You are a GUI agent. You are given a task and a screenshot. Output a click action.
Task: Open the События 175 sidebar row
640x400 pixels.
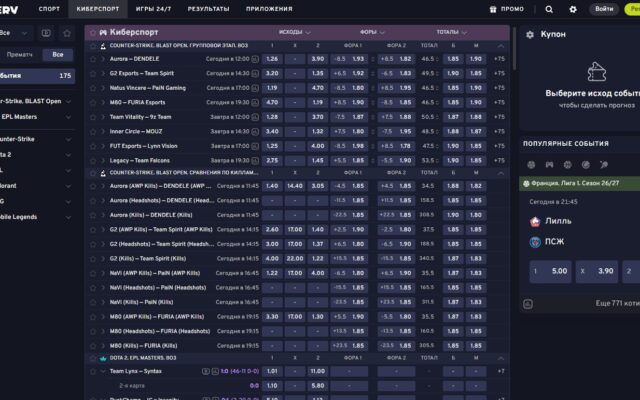37,76
